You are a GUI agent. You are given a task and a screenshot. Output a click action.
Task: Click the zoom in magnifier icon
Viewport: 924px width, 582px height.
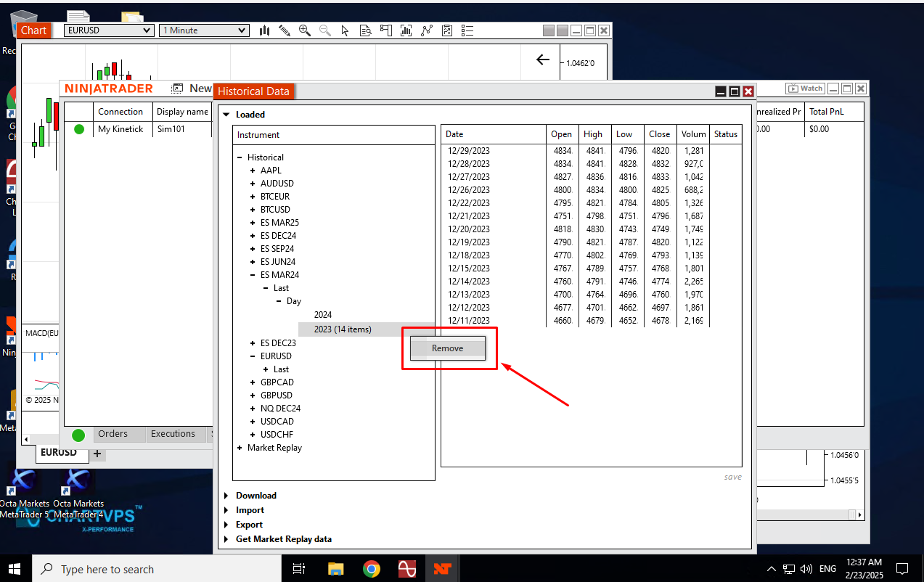(x=305, y=30)
